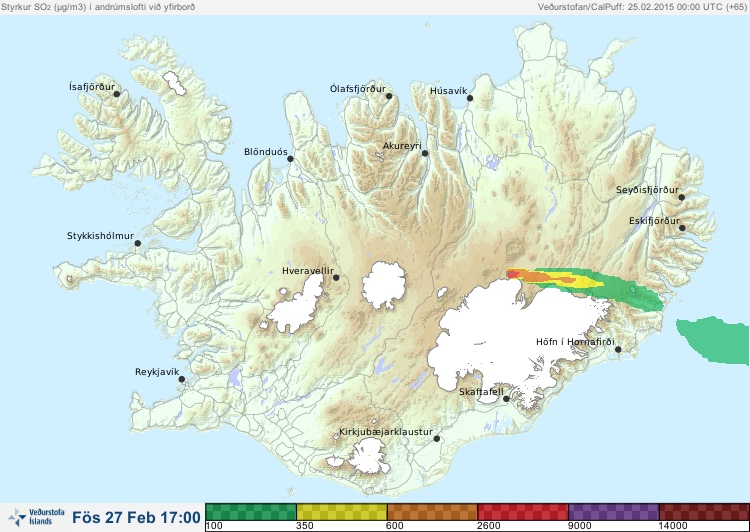This screenshot has height=532, width=750.
Task: Click the 'Hveravellir' label
Action: coord(308,271)
